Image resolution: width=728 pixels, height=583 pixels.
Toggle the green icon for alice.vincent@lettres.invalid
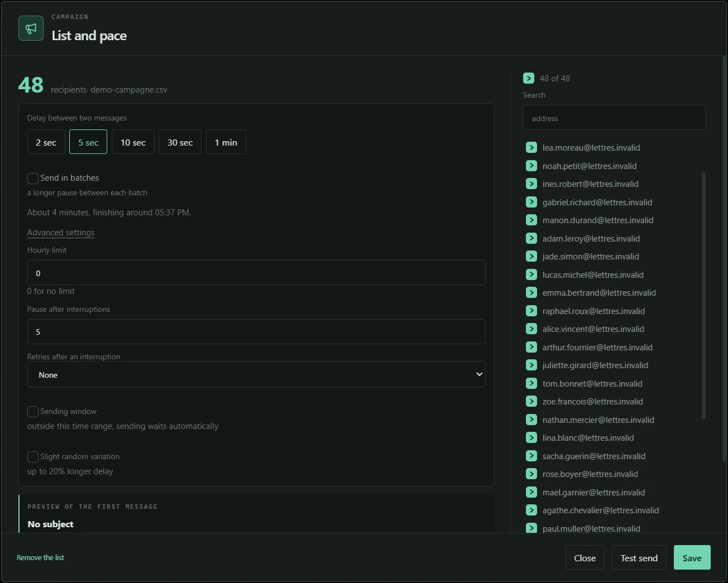click(x=531, y=329)
